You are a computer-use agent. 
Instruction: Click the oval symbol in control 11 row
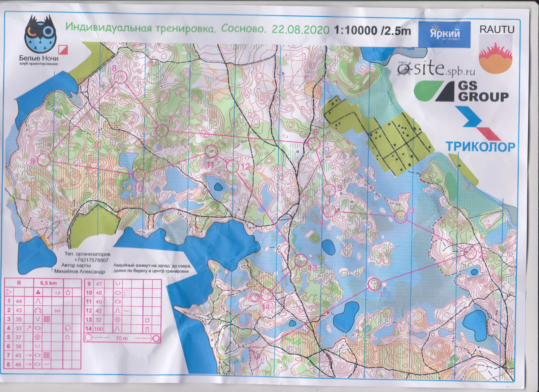click(x=118, y=301)
